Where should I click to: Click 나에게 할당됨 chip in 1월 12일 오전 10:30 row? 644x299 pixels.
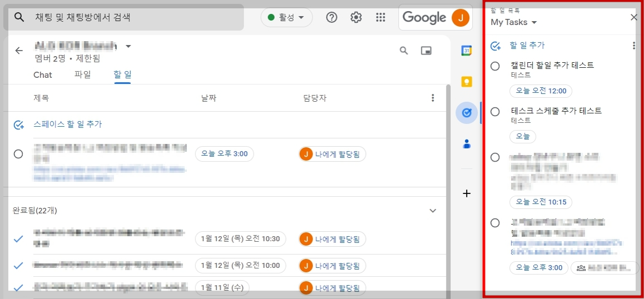(332, 238)
